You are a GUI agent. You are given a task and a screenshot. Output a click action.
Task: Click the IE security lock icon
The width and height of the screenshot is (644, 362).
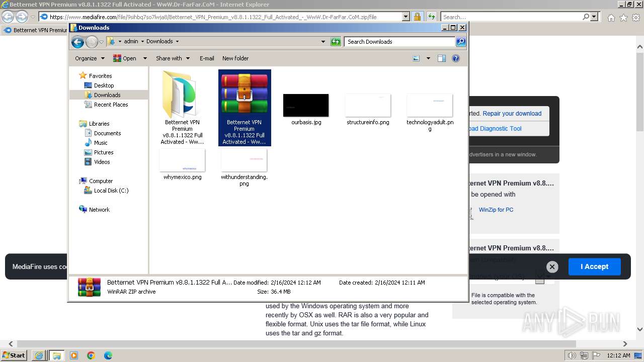coord(417,17)
